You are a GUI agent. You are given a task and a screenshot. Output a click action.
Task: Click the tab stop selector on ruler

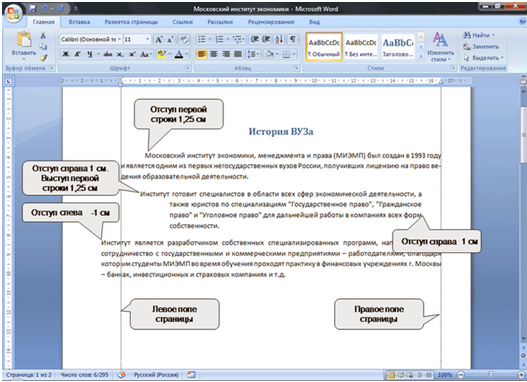8,81
